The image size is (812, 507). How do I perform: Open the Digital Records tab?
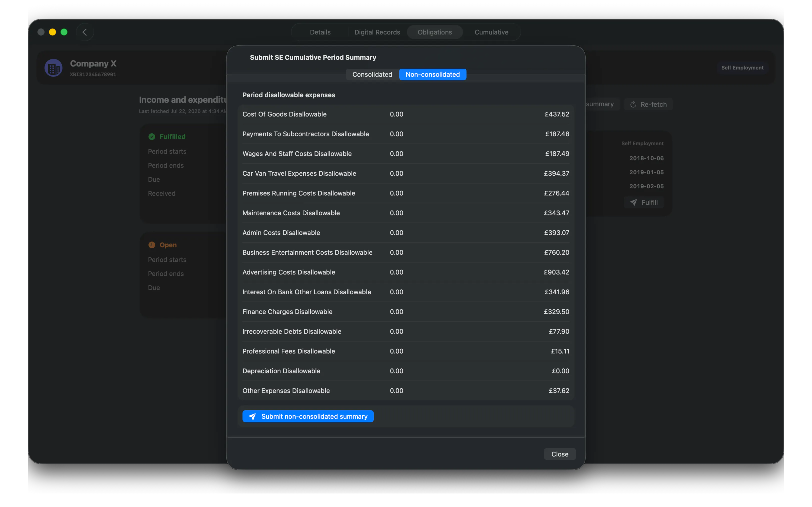click(x=377, y=32)
